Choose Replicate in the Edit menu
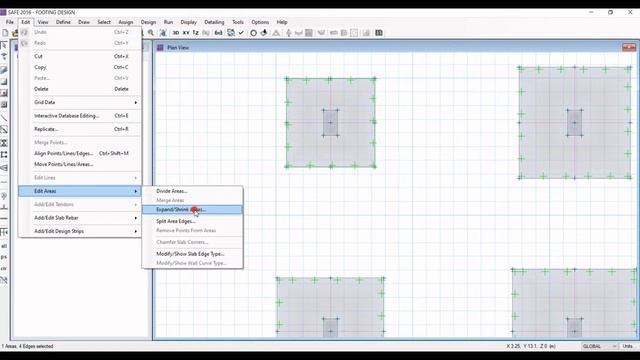 pyautogui.click(x=80, y=129)
